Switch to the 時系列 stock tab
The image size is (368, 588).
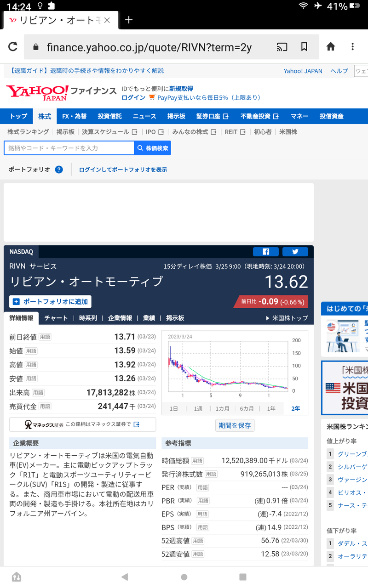[88, 318]
